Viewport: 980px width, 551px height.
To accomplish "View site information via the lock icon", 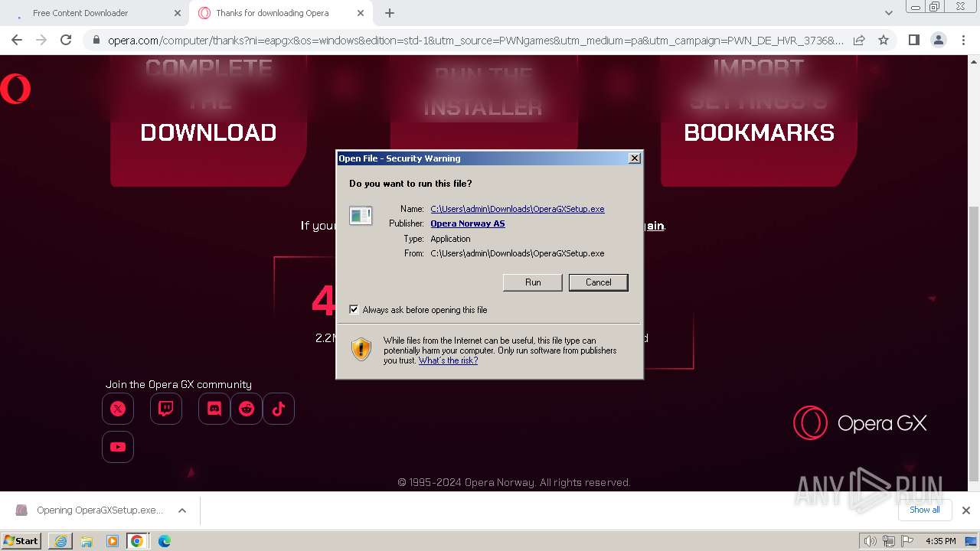I will (x=96, y=40).
